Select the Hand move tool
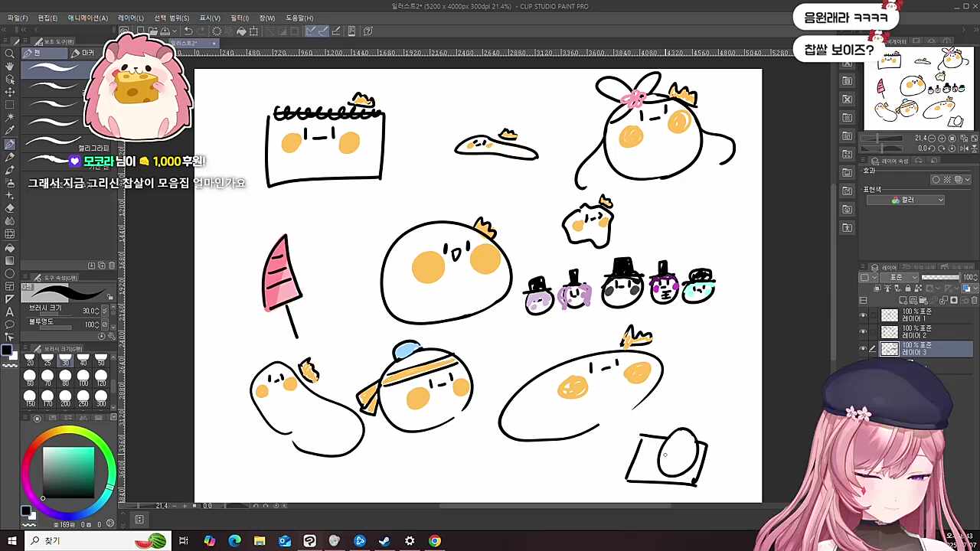Screen dimensions: 980x551 pos(10,67)
